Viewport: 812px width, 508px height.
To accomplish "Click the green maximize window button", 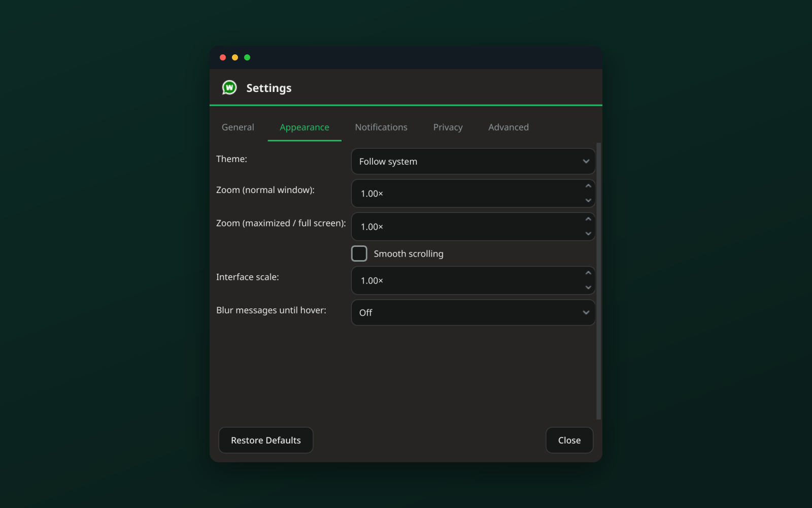I will click(x=247, y=57).
